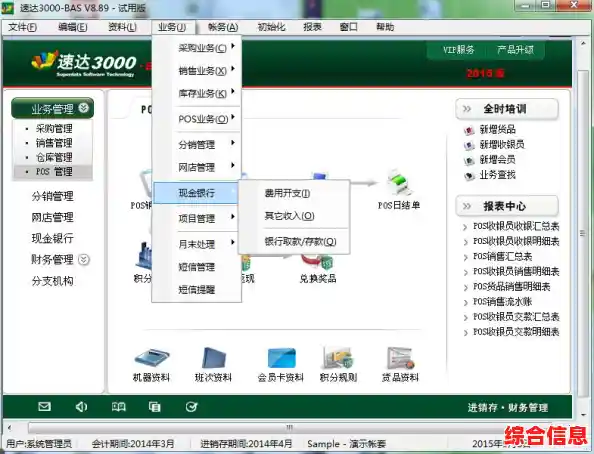The width and height of the screenshot is (594, 454).
Task: Click the 产品升级 button
Action: (515, 50)
